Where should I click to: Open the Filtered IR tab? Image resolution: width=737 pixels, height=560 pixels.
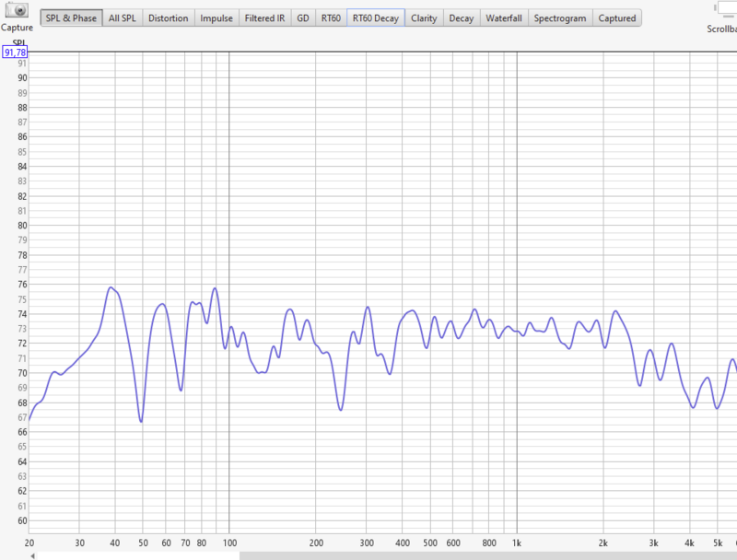[x=264, y=18]
